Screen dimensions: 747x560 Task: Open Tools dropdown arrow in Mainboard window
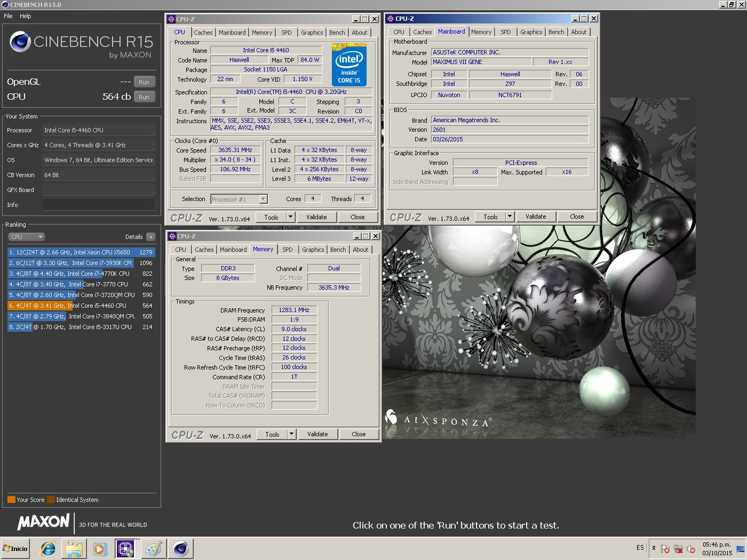point(510,217)
